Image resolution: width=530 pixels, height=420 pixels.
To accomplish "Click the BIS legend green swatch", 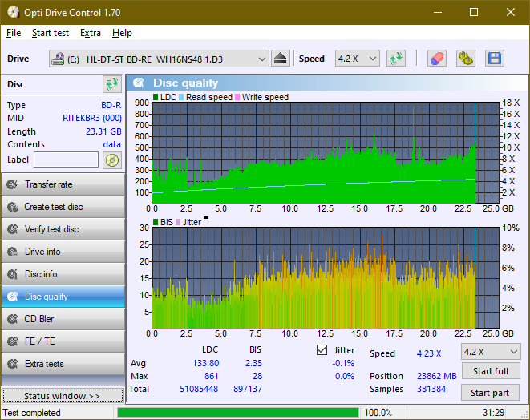I will (156, 222).
